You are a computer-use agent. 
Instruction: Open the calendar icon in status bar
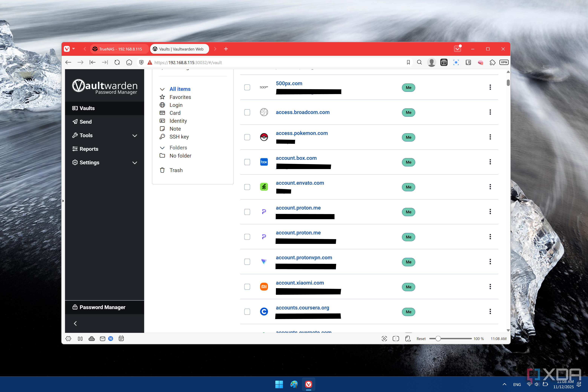(x=121, y=338)
